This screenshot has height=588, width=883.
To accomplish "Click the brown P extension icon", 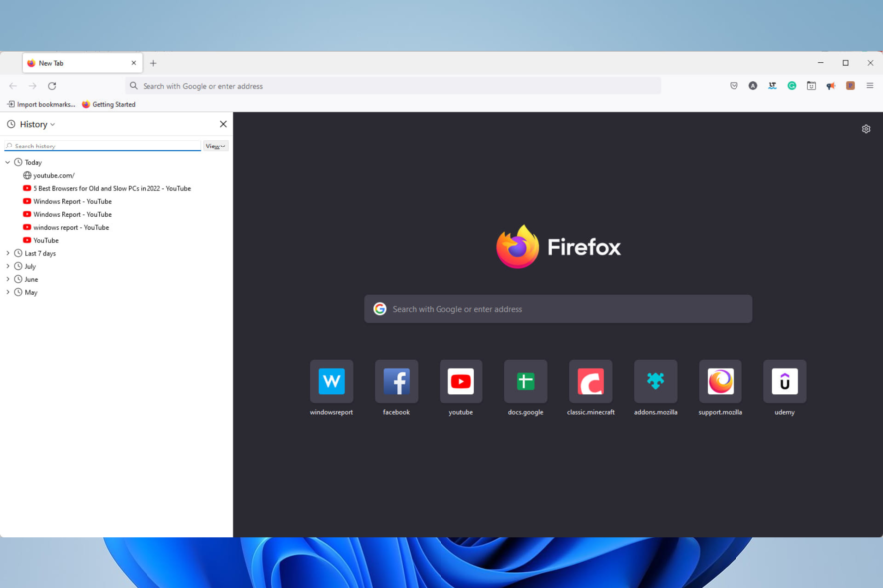I will tap(850, 86).
